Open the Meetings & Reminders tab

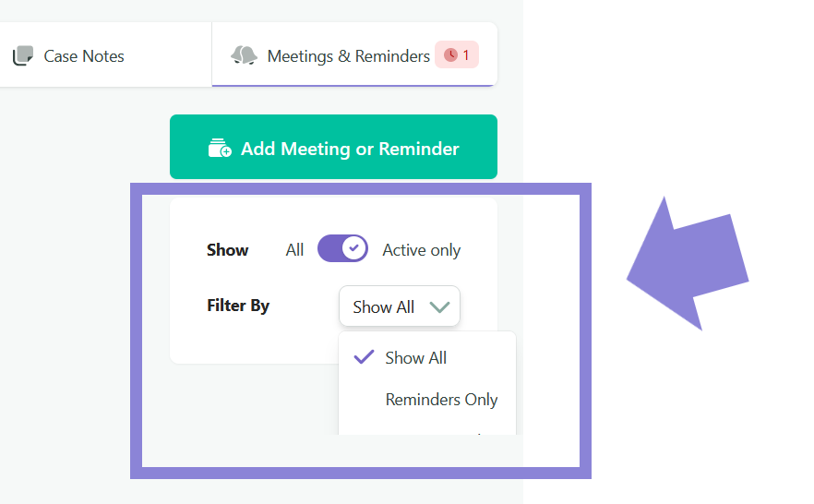(354, 55)
